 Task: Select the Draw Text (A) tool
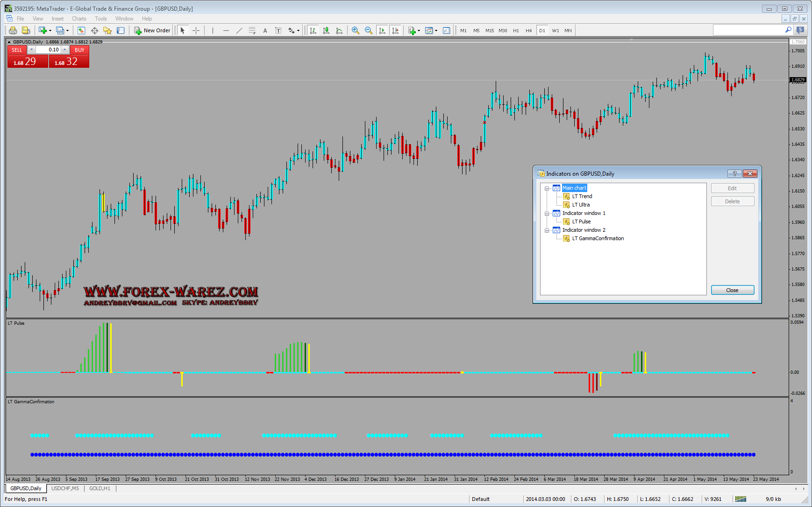click(x=265, y=31)
